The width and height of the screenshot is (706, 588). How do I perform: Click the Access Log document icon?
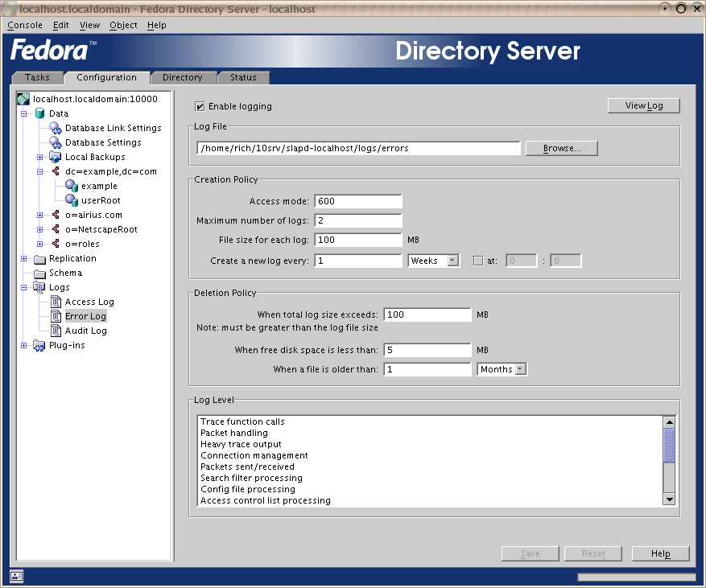point(56,302)
